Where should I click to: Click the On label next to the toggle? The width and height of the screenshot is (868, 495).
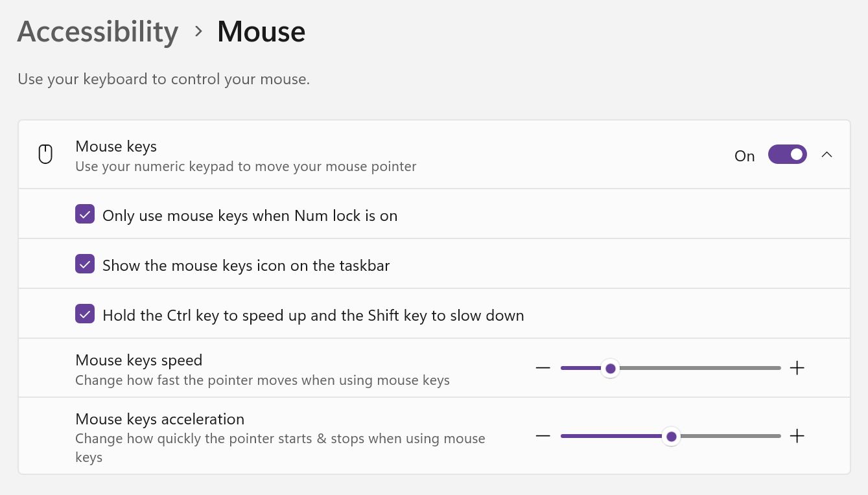(744, 155)
